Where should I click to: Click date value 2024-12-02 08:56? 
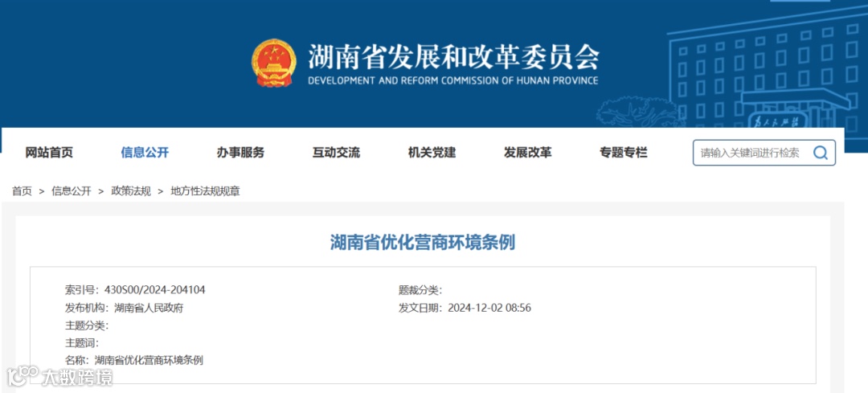tap(489, 308)
